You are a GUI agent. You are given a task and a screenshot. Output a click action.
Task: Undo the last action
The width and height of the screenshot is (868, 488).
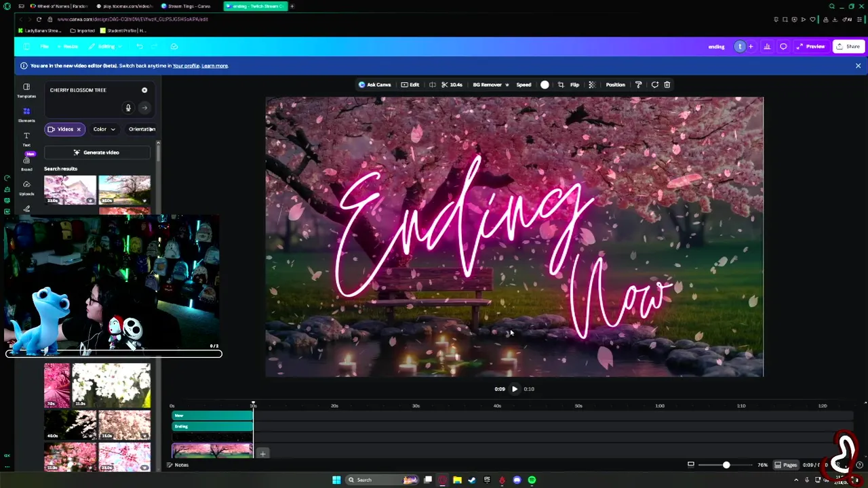pos(139,47)
